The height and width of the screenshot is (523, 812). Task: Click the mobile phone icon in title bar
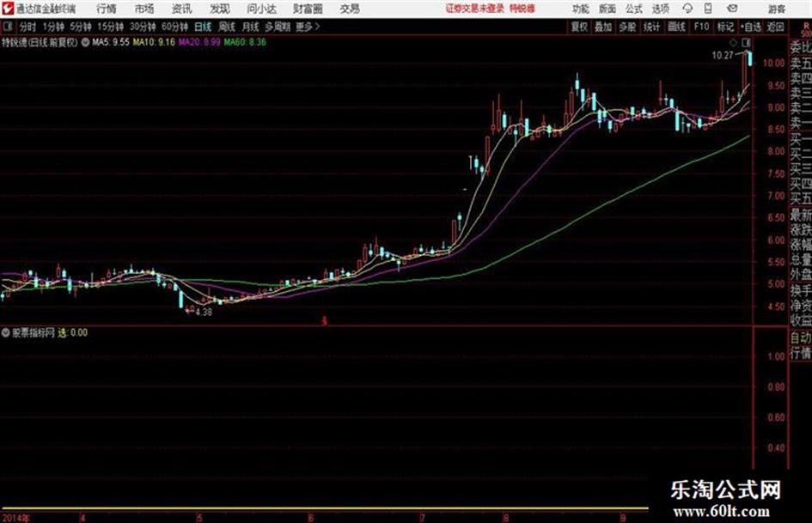[708, 9]
